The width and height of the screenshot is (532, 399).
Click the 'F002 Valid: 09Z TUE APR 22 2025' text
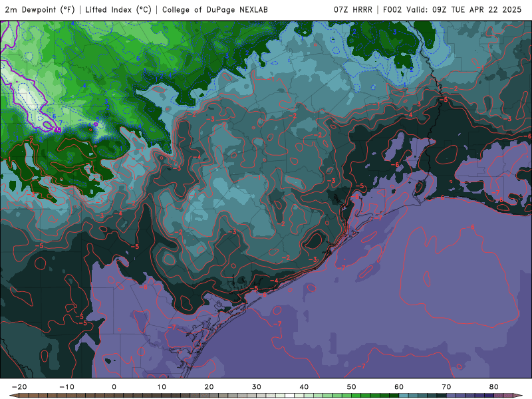(x=452, y=9)
